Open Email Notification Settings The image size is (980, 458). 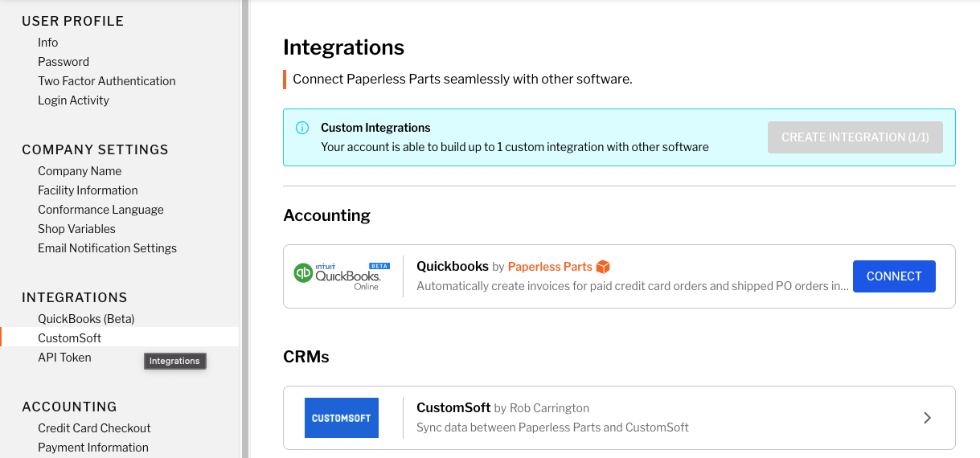(x=107, y=248)
